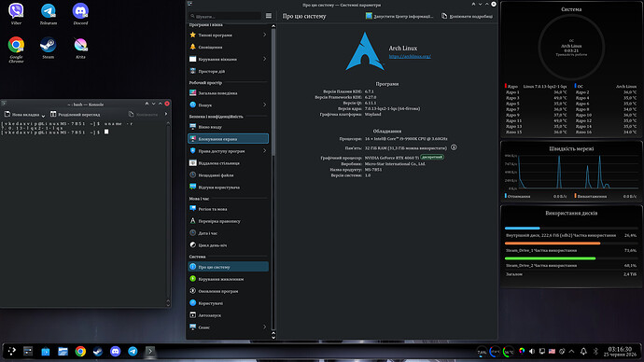Screen dimensions: 644x362
Task: Focus the settings search field
Action: [x=225, y=16]
